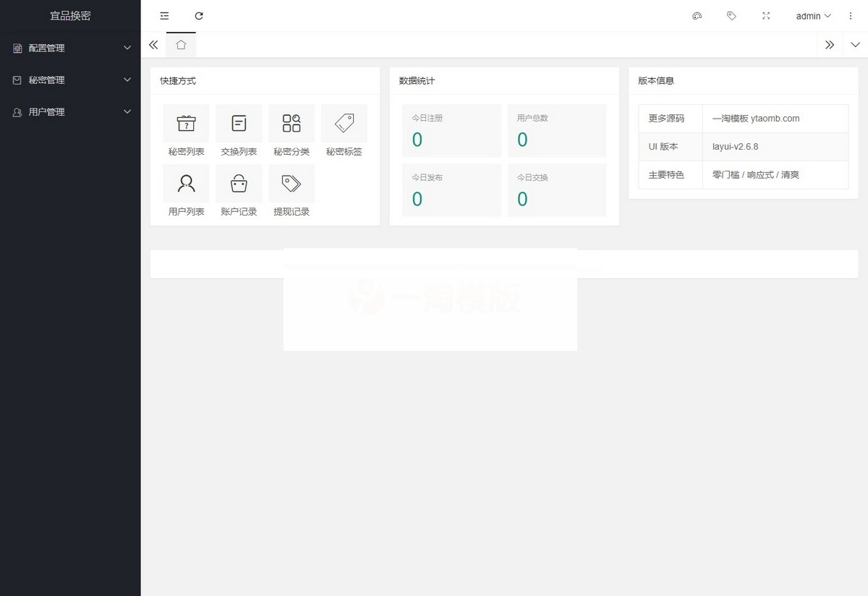Expand the 用户管理 sidebar menu

point(70,112)
